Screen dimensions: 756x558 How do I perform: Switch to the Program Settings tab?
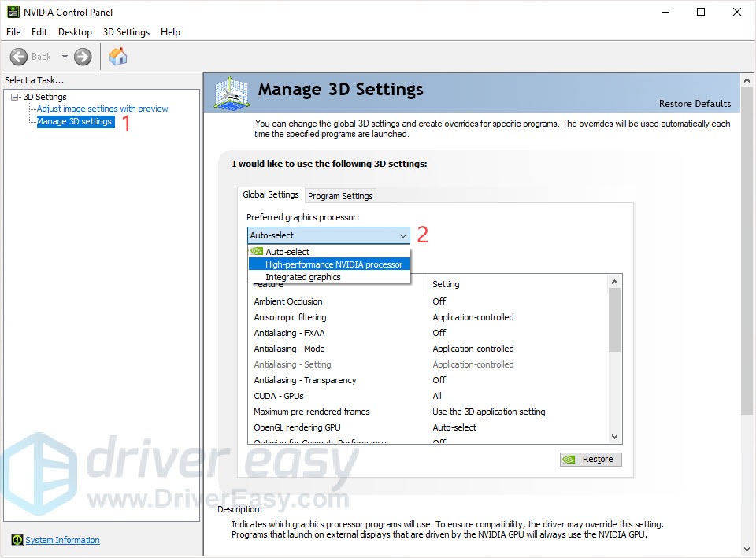coord(340,196)
